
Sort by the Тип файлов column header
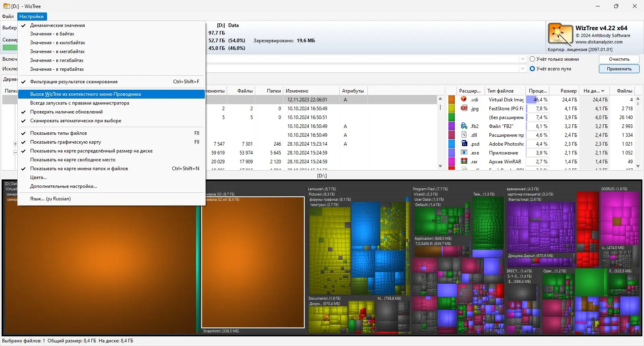point(505,91)
